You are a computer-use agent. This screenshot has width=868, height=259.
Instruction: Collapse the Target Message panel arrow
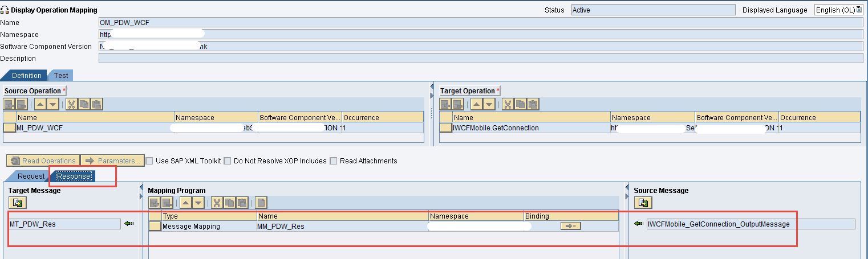[141, 187]
